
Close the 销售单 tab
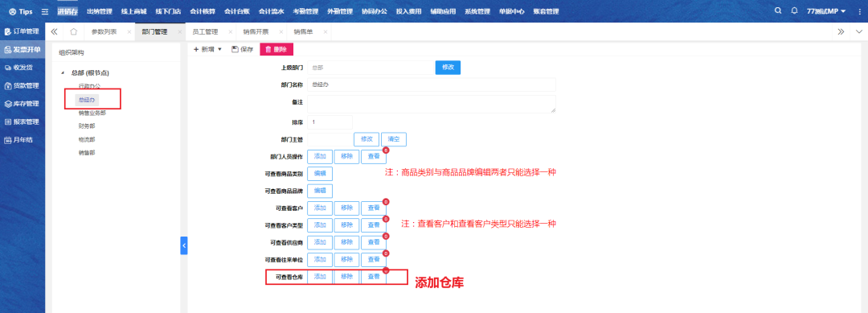pyautogui.click(x=325, y=32)
